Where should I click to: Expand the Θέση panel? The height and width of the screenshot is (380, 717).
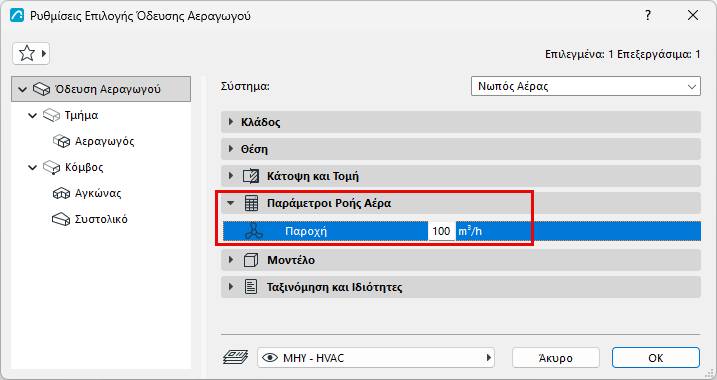pyautogui.click(x=231, y=149)
